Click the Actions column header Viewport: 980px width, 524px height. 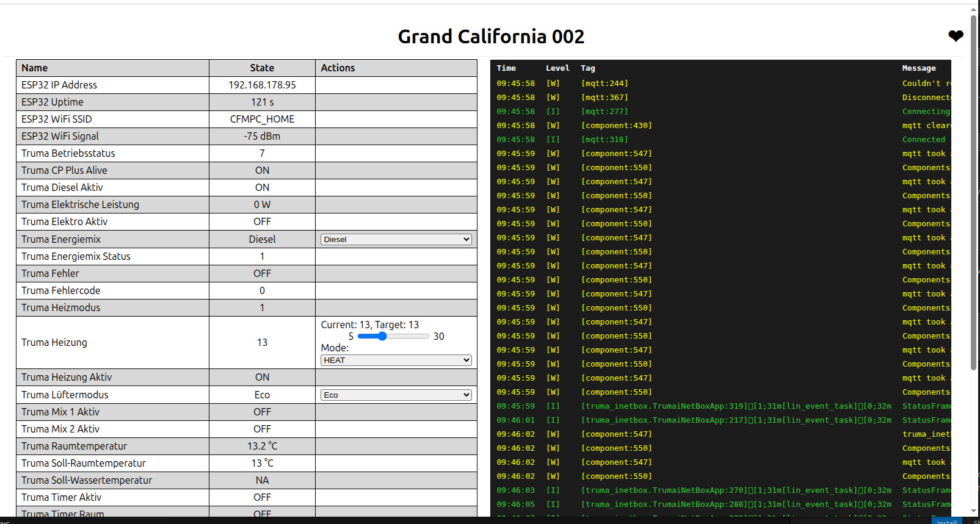(338, 68)
